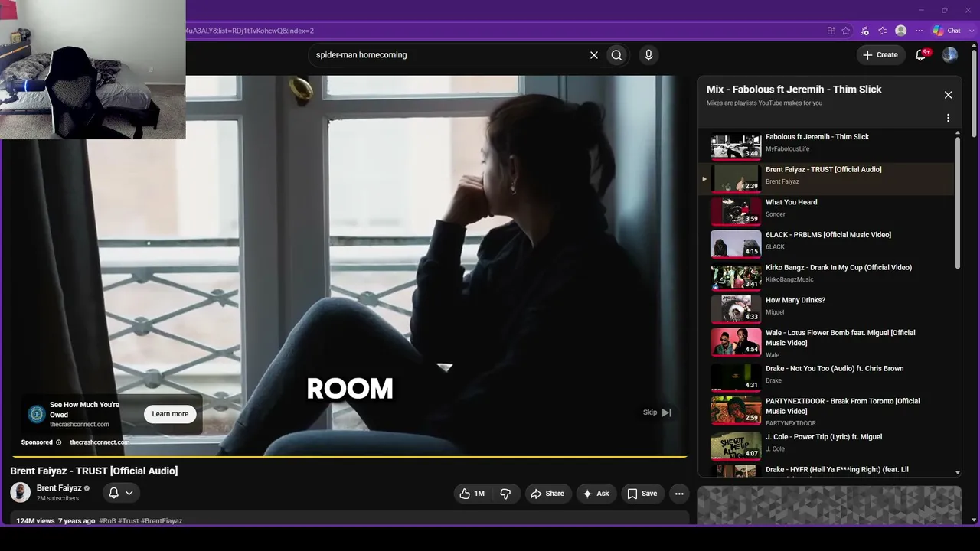Open the #Trust hashtag
The height and width of the screenshot is (551, 980).
129,521
